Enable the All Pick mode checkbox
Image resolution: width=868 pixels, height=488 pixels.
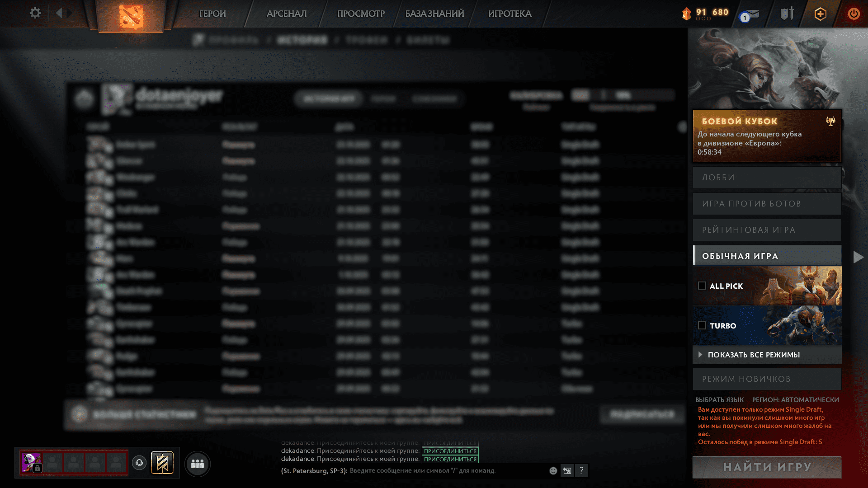(x=702, y=286)
